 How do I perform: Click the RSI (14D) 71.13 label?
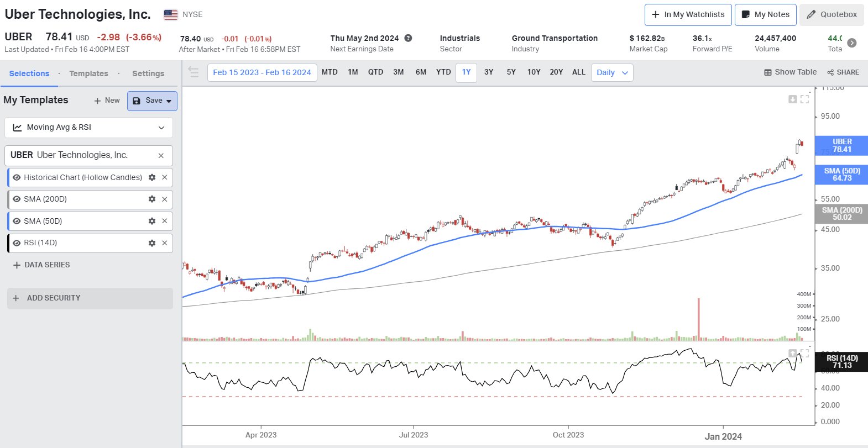[x=841, y=362]
